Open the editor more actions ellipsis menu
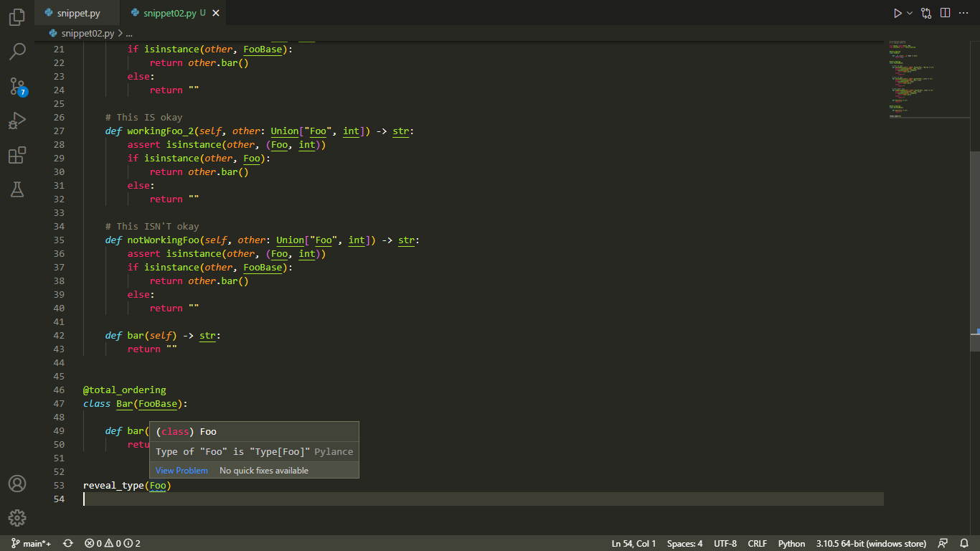The height and width of the screenshot is (551, 980). click(x=963, y=12)
